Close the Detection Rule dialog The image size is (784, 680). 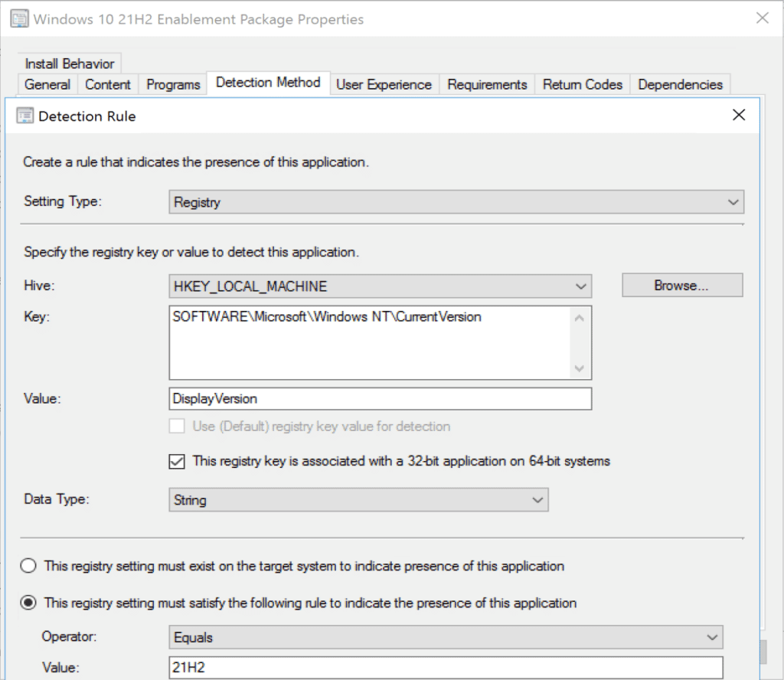[739, 115]
